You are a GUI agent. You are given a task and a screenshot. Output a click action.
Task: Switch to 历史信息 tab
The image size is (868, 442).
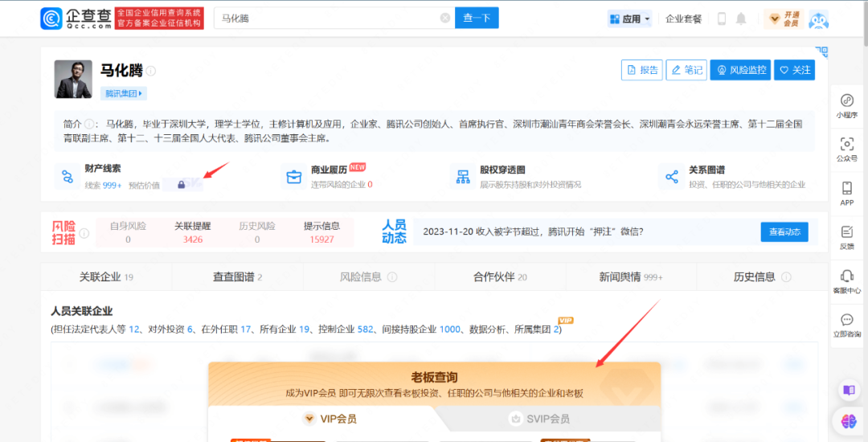(762, 276)
